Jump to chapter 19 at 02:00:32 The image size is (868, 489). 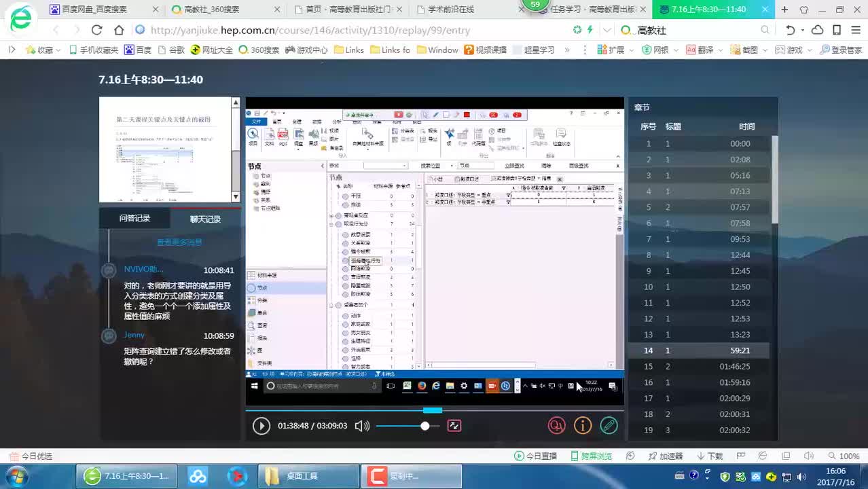(699, 431)
